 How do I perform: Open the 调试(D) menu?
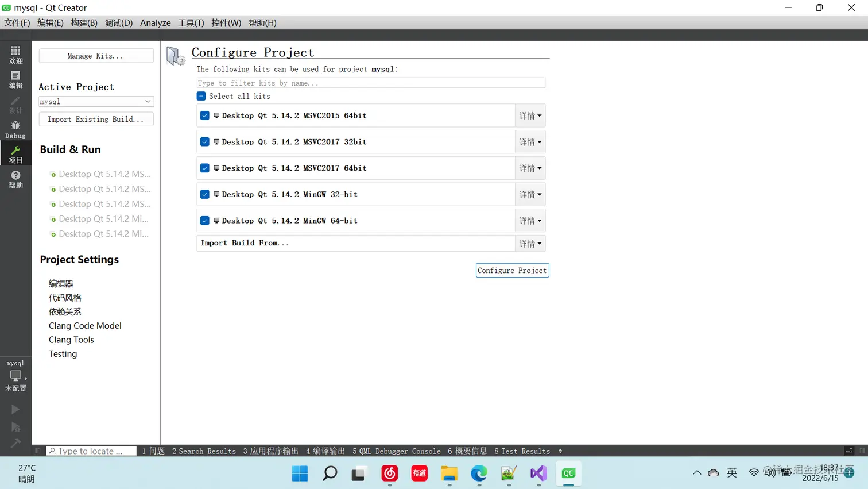click(119, 23)
